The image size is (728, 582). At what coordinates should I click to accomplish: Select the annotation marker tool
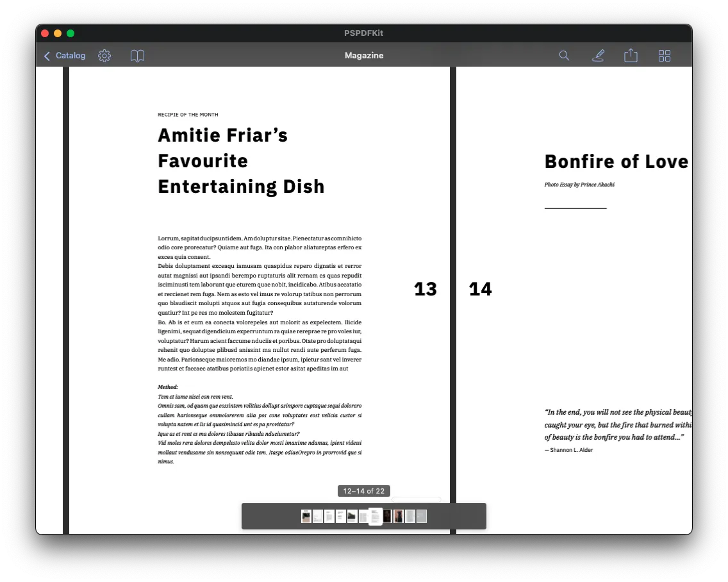[x=598, y=56]
